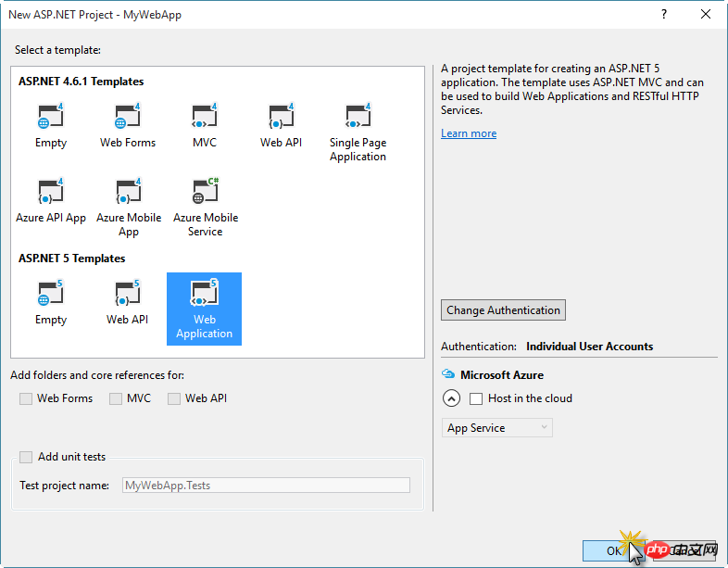The width and height of the screenshot is (728, 568).
Task: Select the Single Page Application template
Action: click(x=358, y=133)
